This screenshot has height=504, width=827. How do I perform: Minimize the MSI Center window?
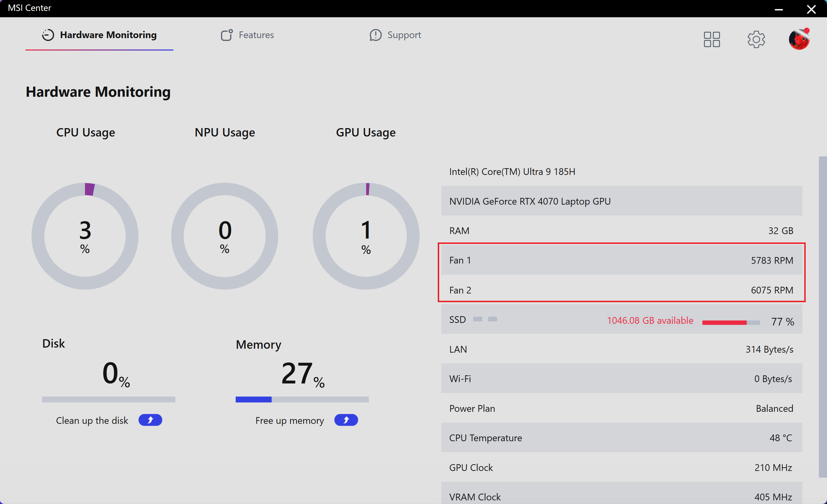click(x=779, y=10)
